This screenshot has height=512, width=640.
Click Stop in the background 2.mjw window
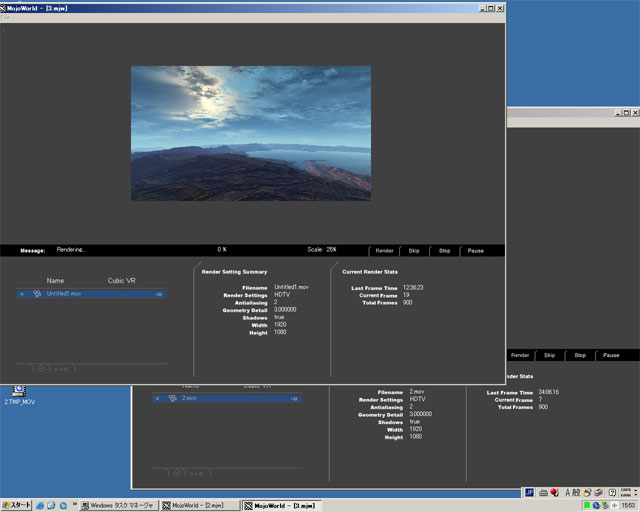pyautogui.click(x=580, y=355)
